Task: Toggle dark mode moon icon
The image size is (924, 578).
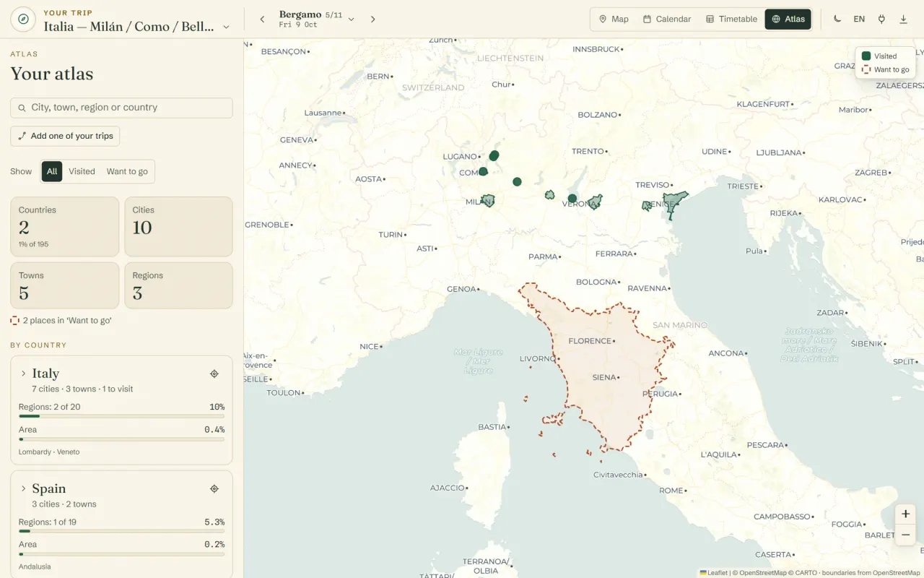Action: [837, 20]
